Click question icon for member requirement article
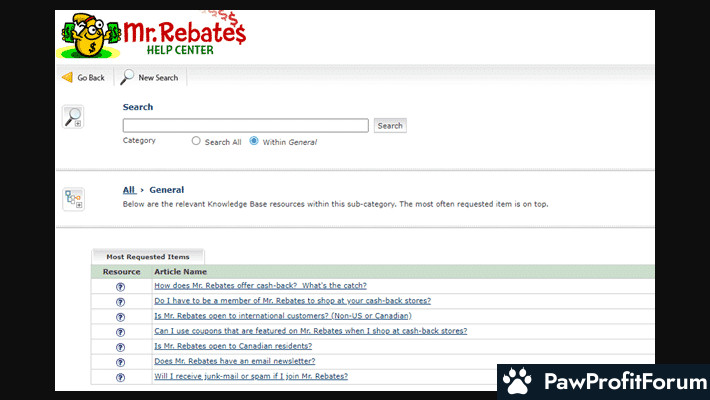 (x=120, y=302)
